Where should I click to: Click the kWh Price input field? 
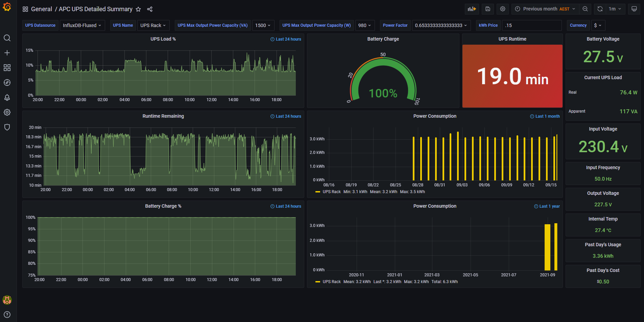(x=531, y=25)
